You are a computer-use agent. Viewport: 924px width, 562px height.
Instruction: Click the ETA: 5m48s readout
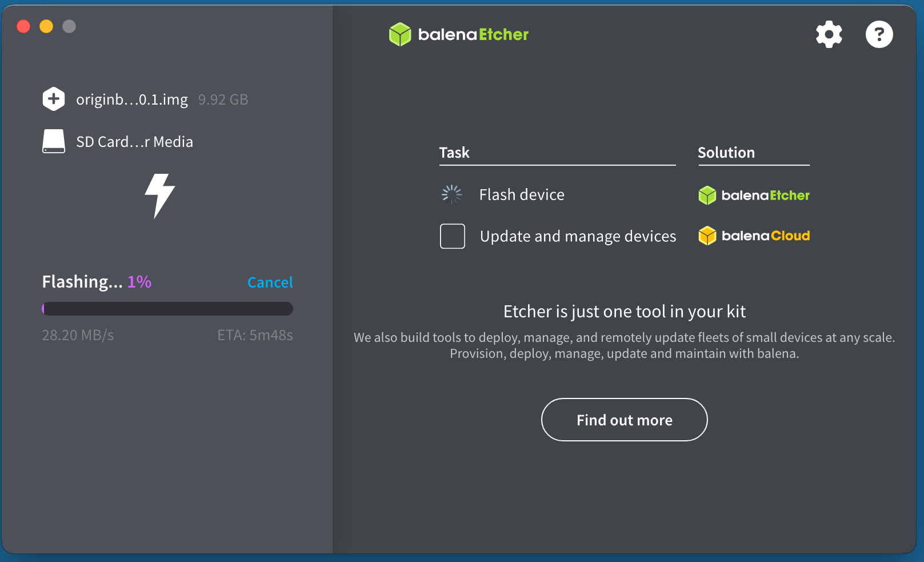(255, 335)
